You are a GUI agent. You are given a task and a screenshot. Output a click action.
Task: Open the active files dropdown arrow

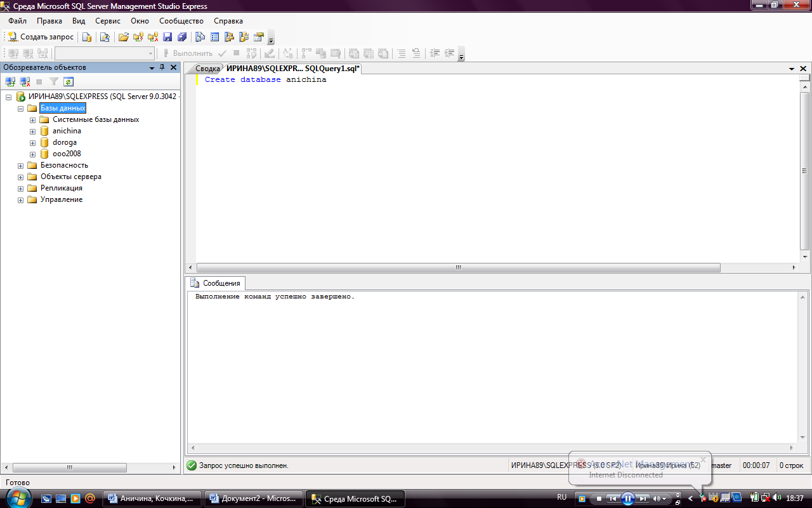click(792, 69)
